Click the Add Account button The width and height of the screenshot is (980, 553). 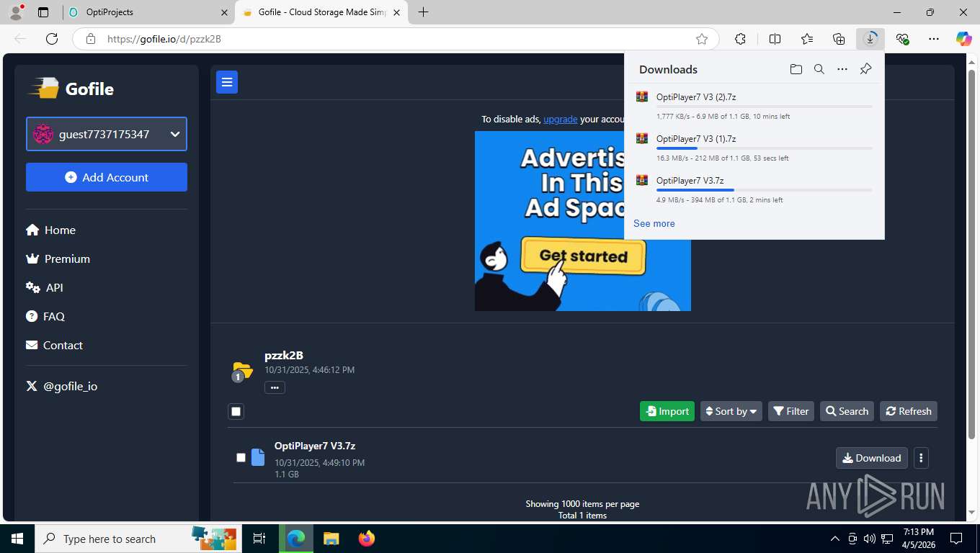tap(107, 177)
